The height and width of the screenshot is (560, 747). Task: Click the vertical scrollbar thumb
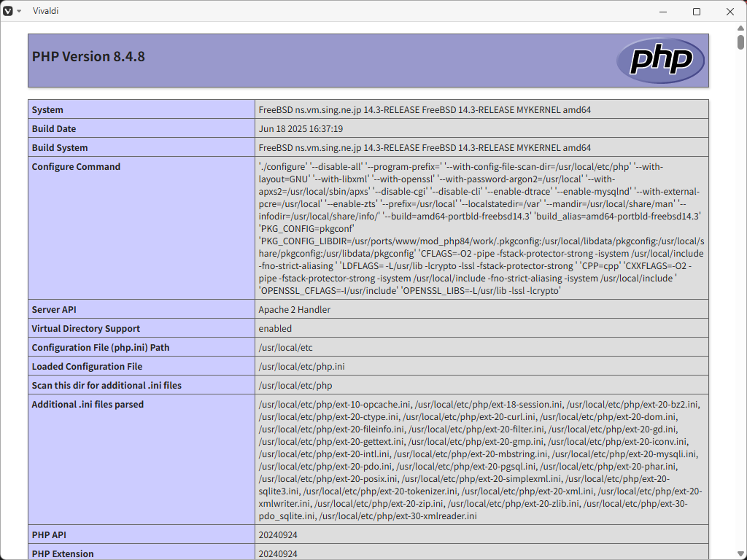point(741,42)
